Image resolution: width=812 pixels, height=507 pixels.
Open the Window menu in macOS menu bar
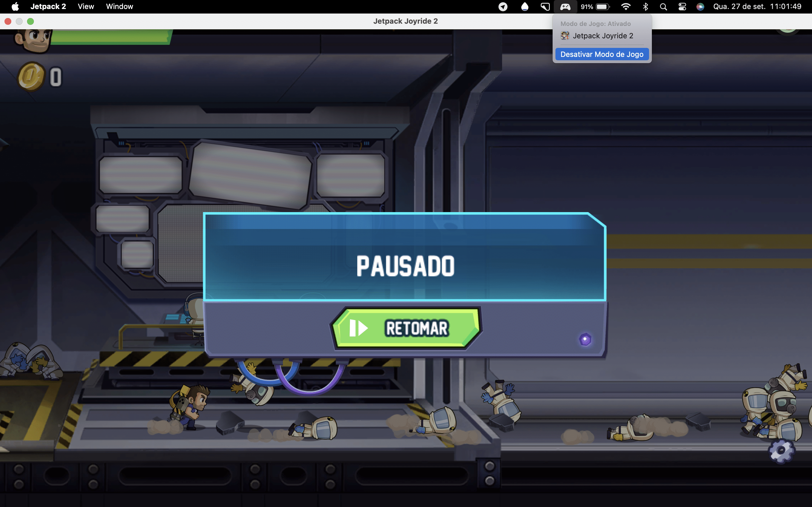(x=119, y=6)
